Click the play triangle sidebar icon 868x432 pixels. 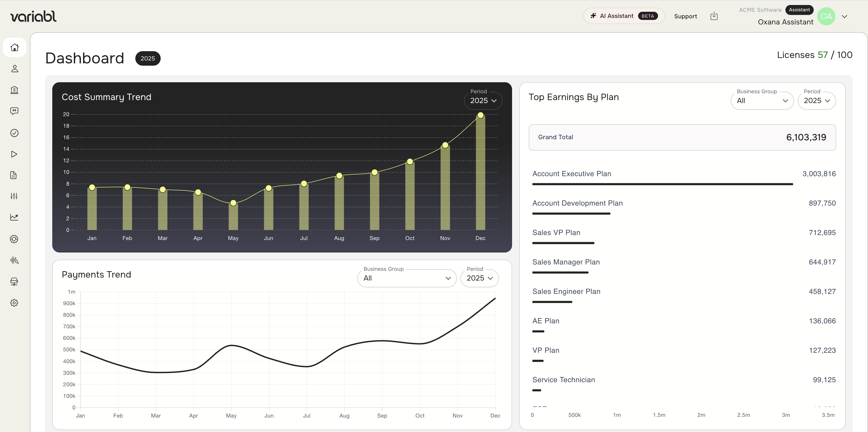point(14,154)
